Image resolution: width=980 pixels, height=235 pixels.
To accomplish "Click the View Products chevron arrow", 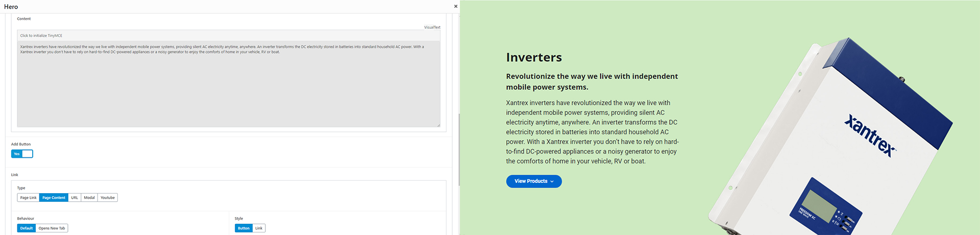I will pos(552,181).
